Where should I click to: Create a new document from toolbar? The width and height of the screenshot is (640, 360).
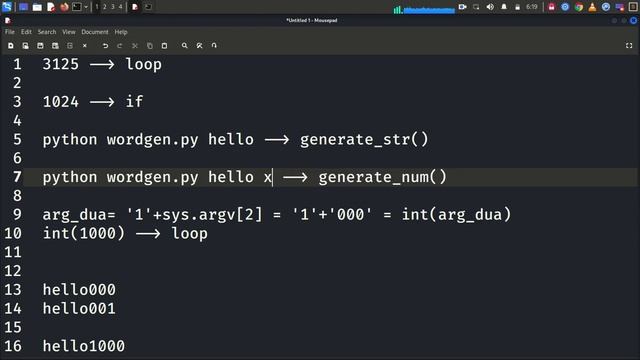pos(11,46)
